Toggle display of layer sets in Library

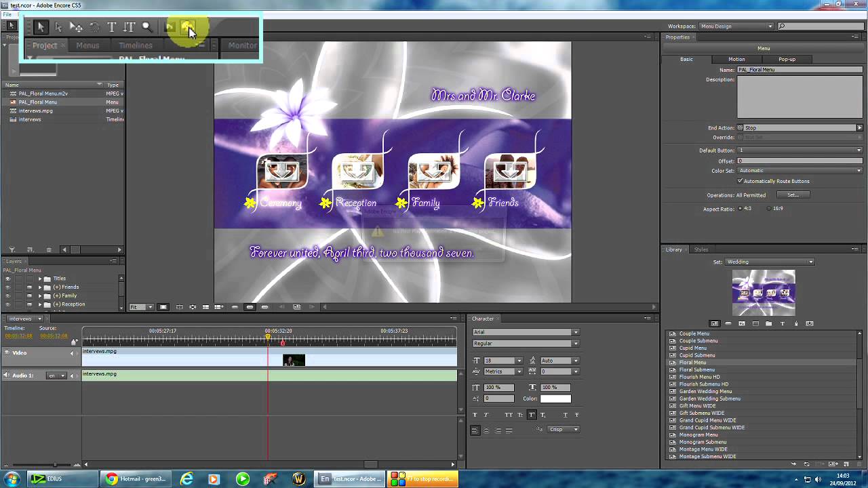pos(769,323)
